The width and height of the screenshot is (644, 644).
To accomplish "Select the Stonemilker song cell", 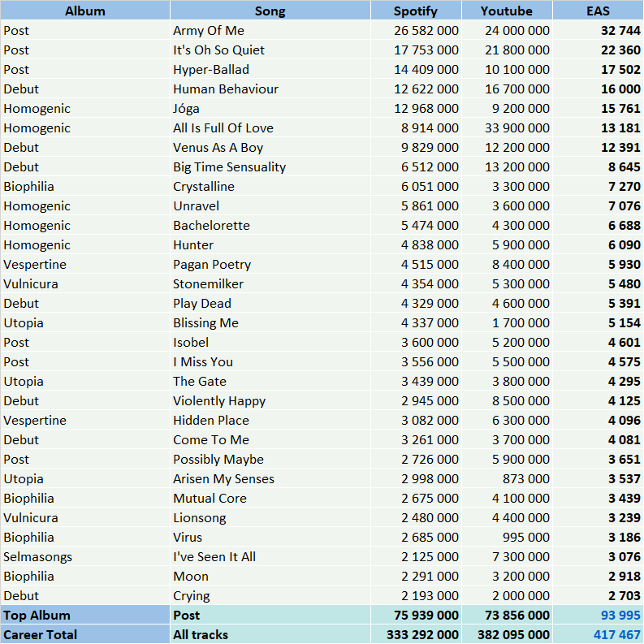I will click(x=270, y=283).
